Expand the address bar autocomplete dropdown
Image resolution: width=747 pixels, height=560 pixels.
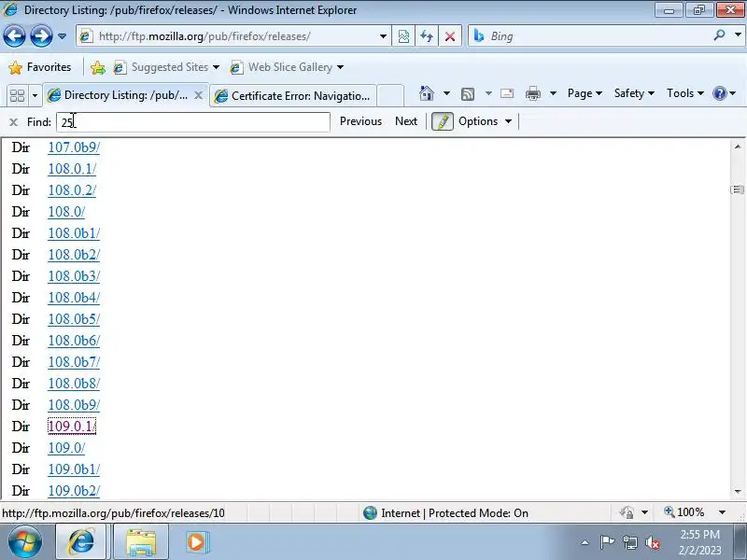[x=383, y=36]
